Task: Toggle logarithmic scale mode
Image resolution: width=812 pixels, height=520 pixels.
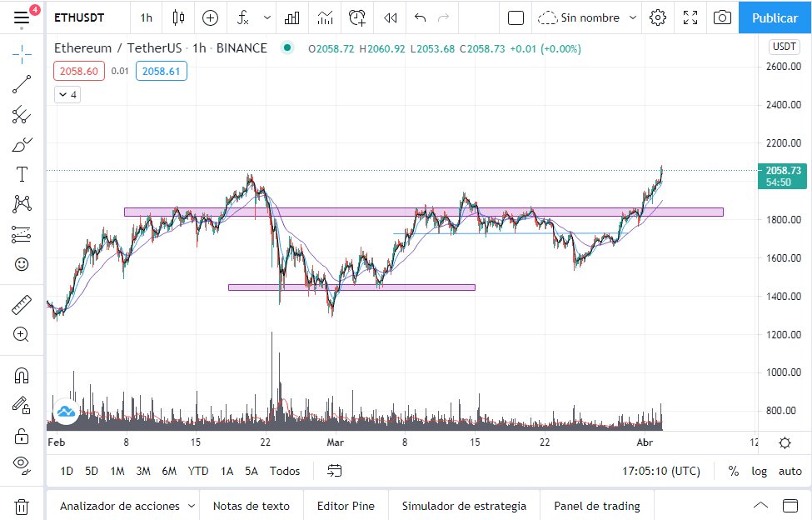Action: pyautogui.click(x=760, y=471)
